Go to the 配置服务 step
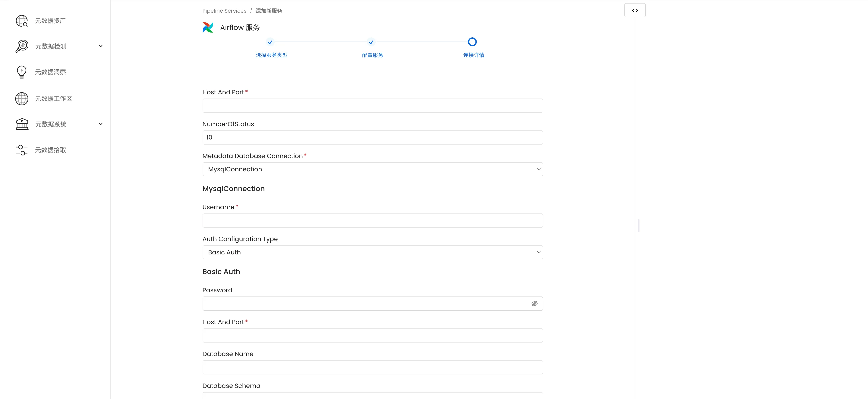 tap(371, 43)
